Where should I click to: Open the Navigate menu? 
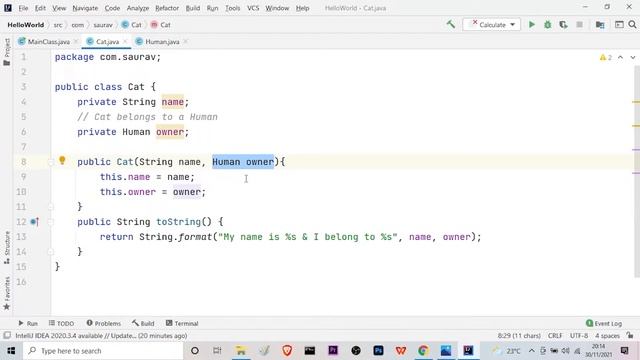click(85, 8)
